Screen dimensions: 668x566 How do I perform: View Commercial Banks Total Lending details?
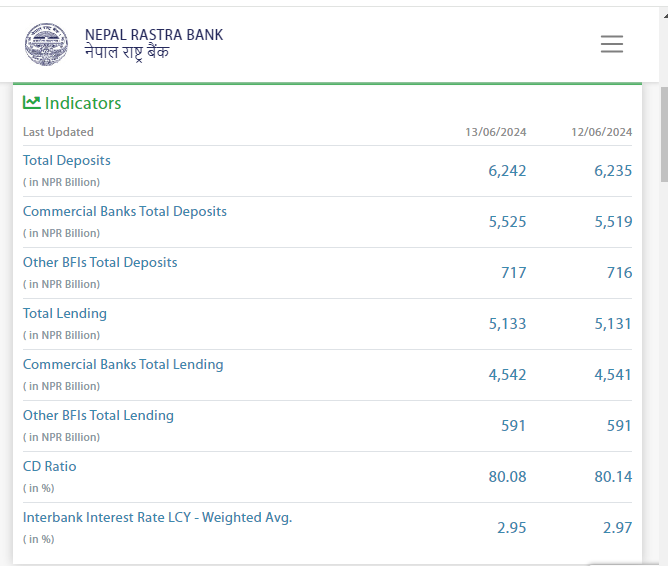[123, 364]
